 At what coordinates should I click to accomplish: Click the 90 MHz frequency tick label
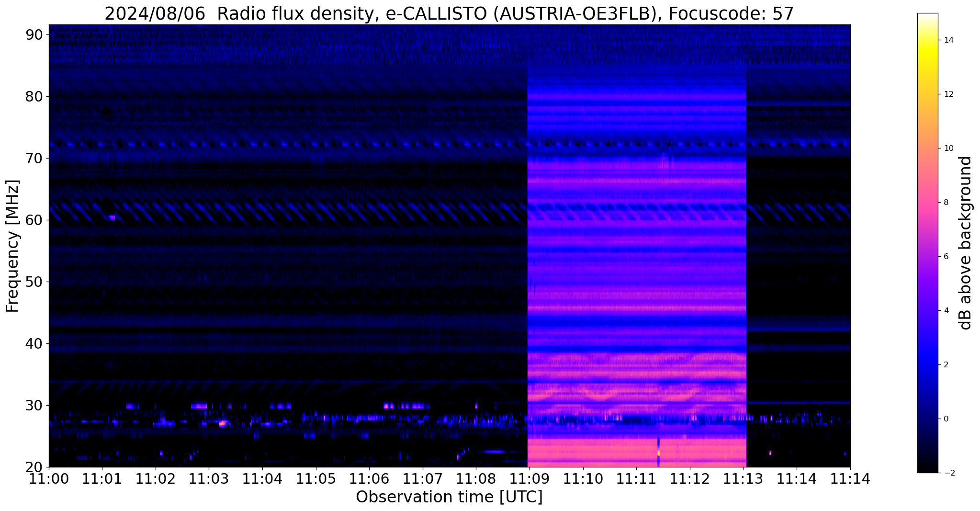[x=35, y=35]
